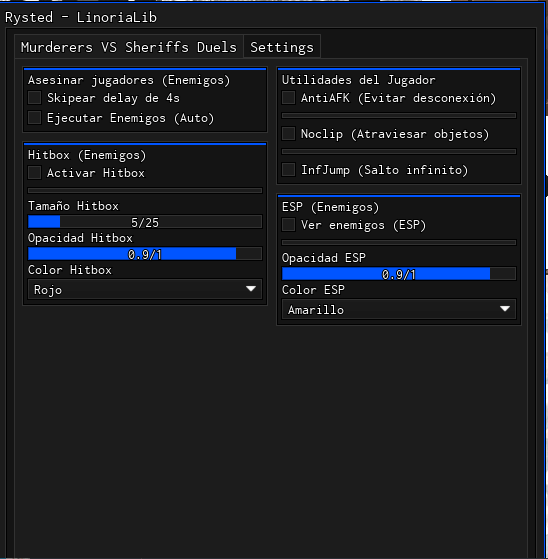Switch to the Settings tab
This screenshot has height=559, width=548.
pyautogui.click(x=282, y=47)
